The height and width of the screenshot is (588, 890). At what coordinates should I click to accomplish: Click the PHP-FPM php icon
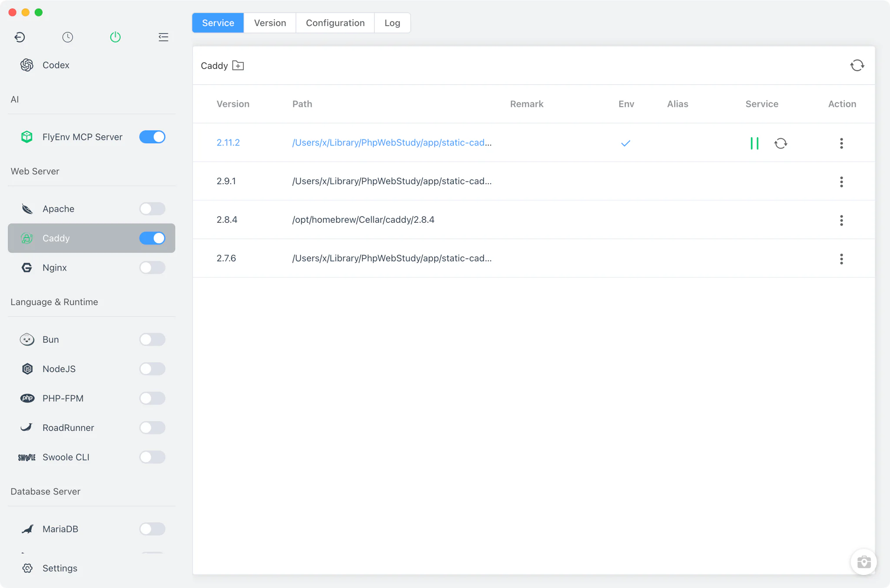[27, 398]
